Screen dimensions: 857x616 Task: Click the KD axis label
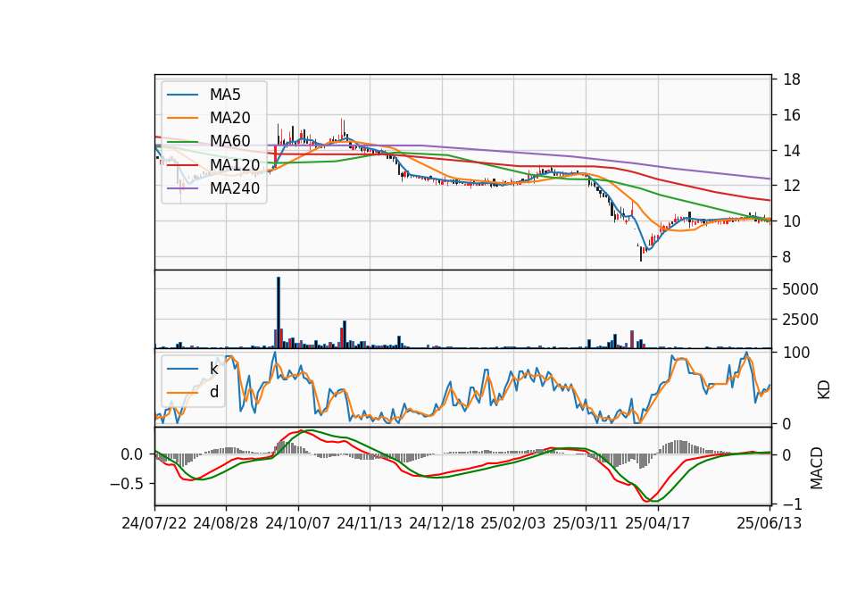click(824, 389)
